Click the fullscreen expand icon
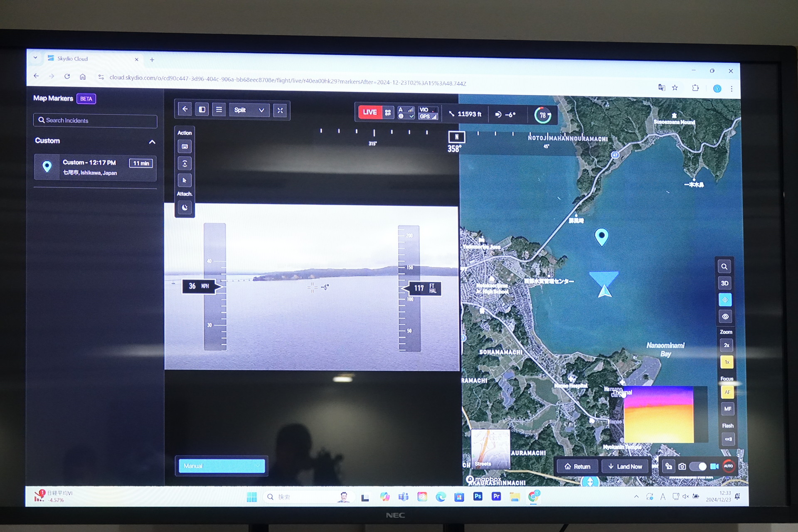Screen dimensions: 798x532 [x=280, y=111]
